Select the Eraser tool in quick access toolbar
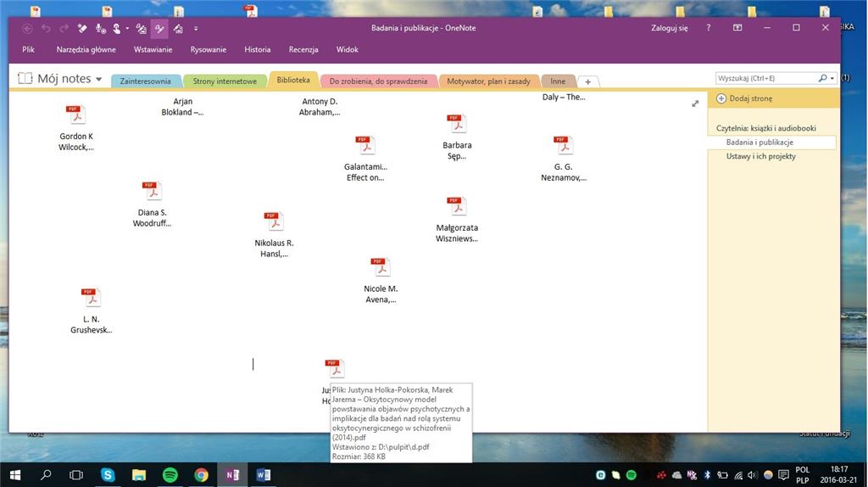The image size is (868, 487). pyautogui.click(x=82, y=28)
